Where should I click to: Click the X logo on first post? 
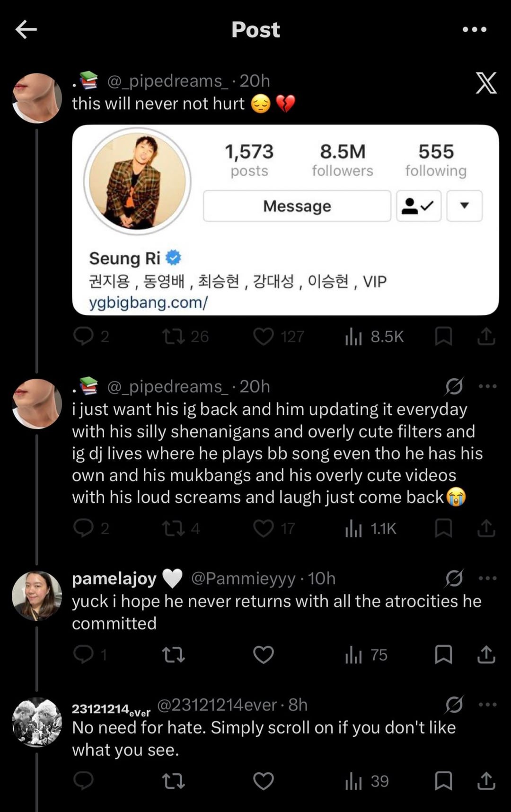[486, 83]
